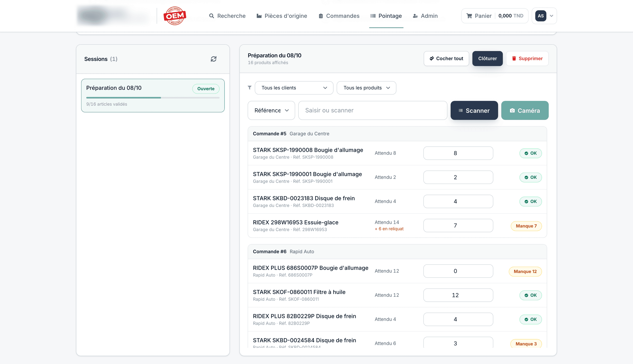
Task: Click OK badge on SKOF-0860011 row
Action: [531, 295]
